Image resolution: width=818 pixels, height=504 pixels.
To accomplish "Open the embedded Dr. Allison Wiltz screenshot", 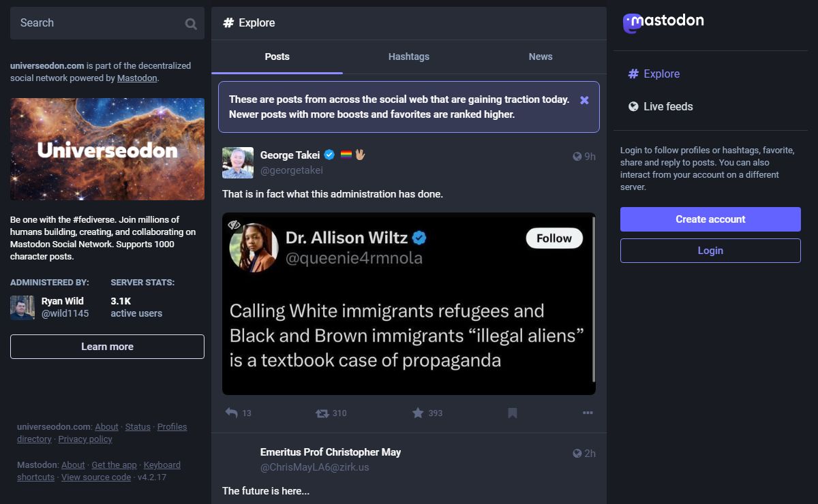I will (x=409, y=304).
